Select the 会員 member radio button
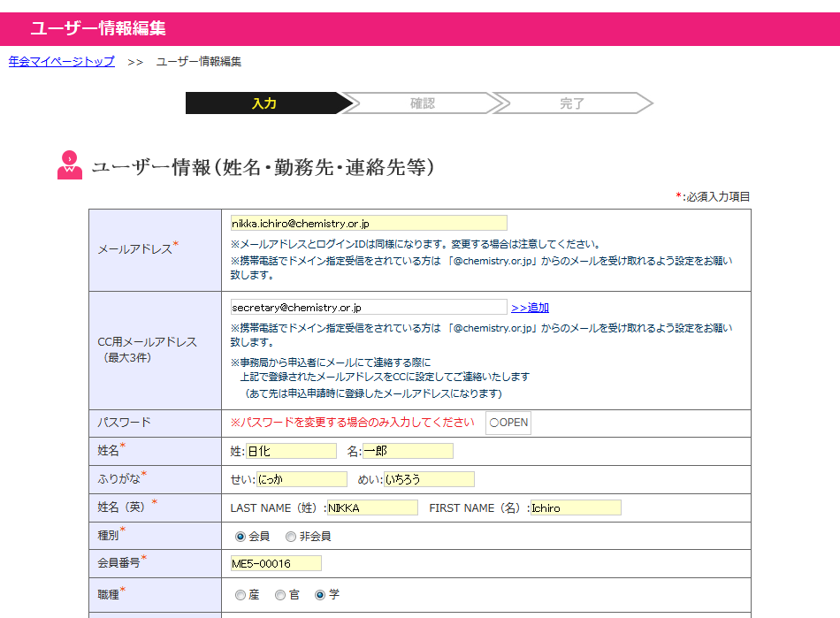The image size is (840, 618). pos(240,537)
